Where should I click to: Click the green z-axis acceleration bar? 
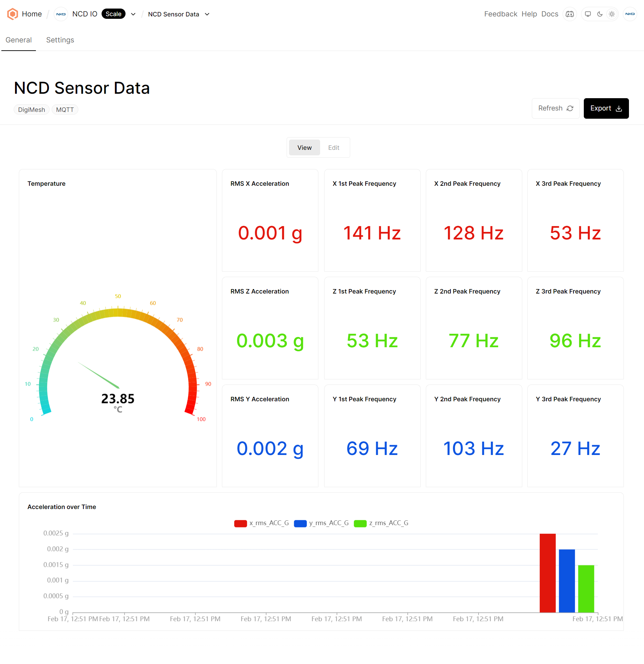click(x=586, y=589)
